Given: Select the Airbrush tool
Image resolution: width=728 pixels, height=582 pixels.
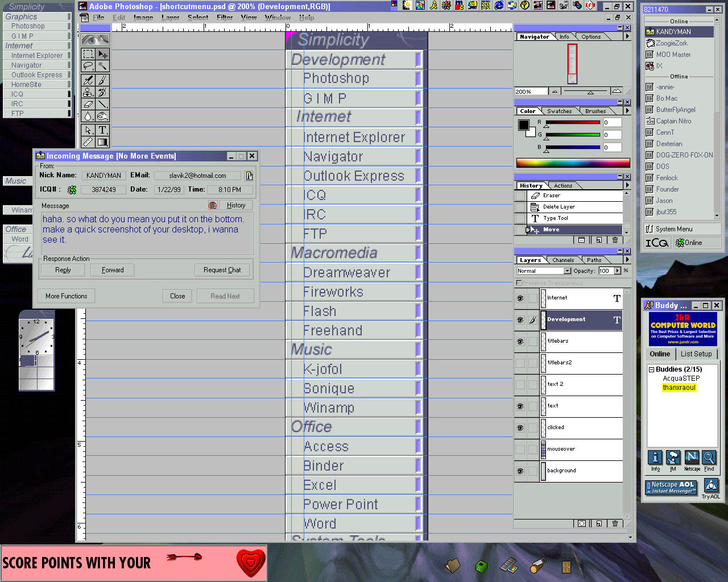Looking at the screenshot, I should [88, 80].
